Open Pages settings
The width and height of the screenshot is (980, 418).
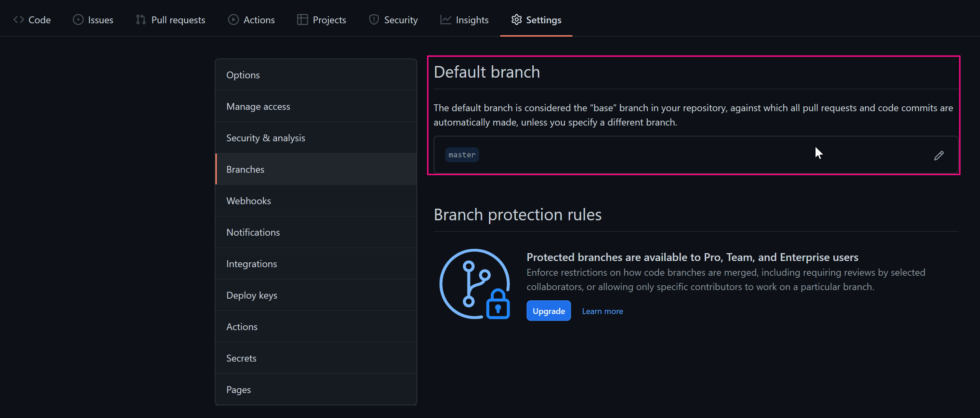316,390
